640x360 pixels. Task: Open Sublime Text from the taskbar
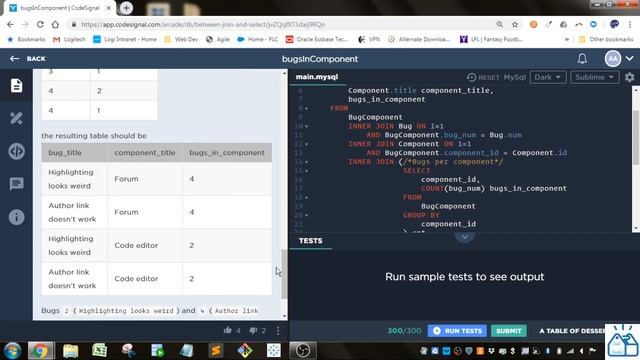point(216,351)
